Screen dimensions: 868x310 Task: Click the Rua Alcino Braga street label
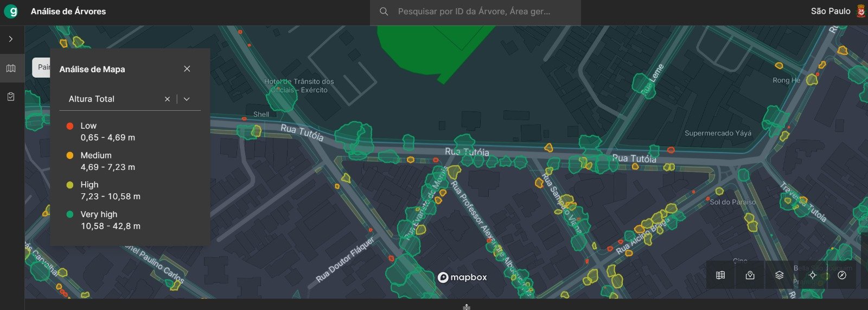(x=643, y=236)
